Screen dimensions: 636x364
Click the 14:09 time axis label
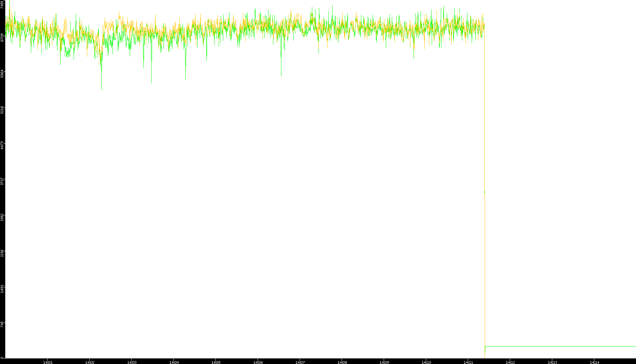pyautogui.click(x=384, y=362)
